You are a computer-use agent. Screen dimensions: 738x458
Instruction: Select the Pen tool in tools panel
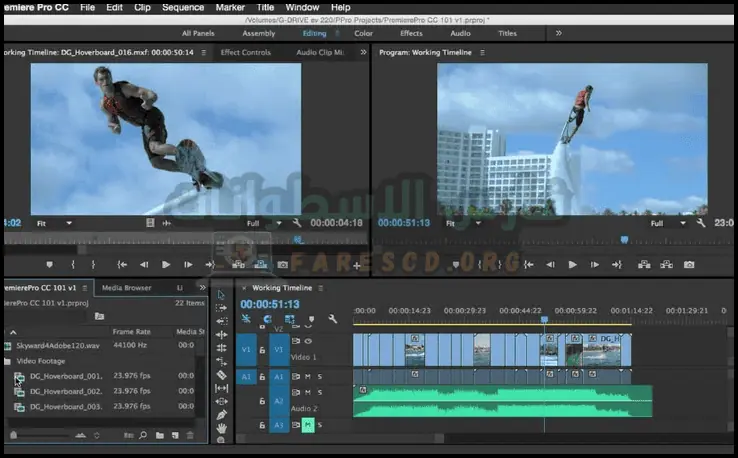[222, 415]
